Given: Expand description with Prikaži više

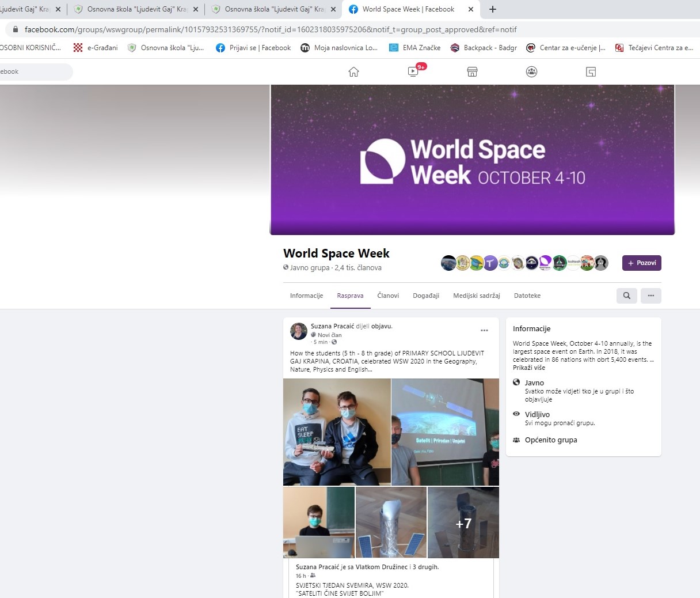Looking at the screenshot, I should tap(529, 368).
